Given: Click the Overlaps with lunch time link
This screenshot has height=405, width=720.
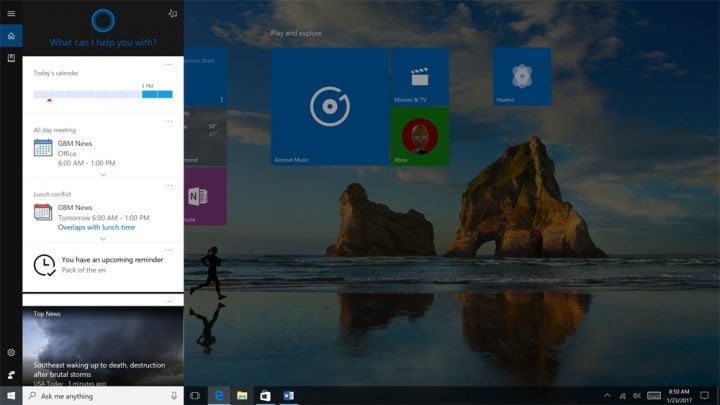Looking at the screenshot, I should pyautogui.click(x=96, y=227).
